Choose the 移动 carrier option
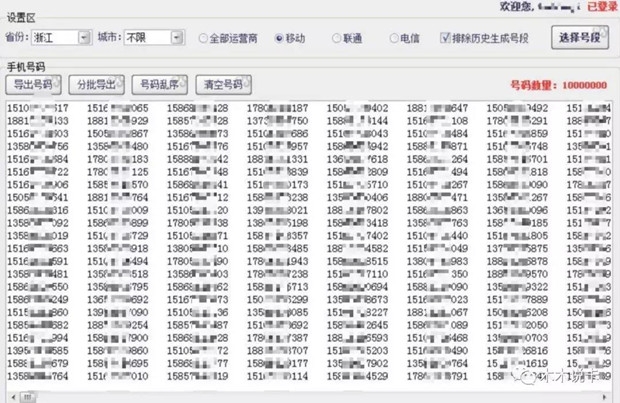 coord(279,39)
